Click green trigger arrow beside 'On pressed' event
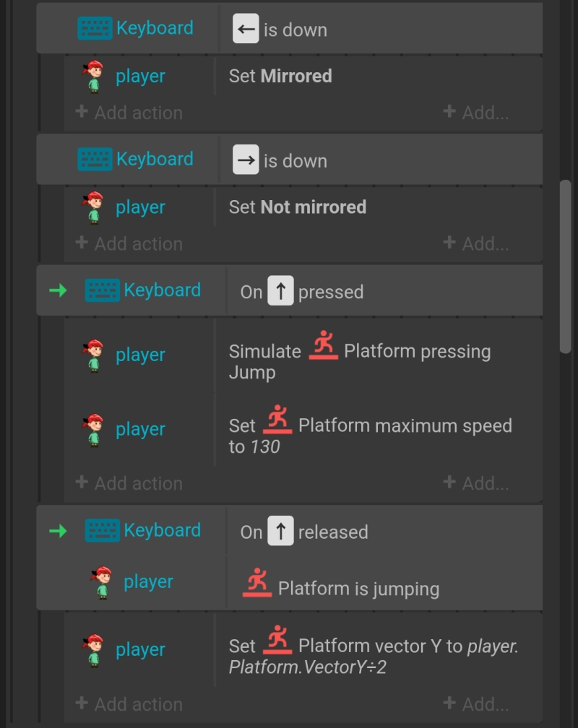The width and height of the screenshot is (578, 728). 58,290
